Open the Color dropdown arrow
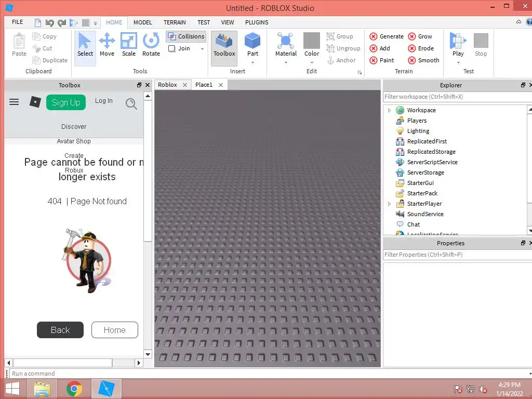 tap(312, 62)
